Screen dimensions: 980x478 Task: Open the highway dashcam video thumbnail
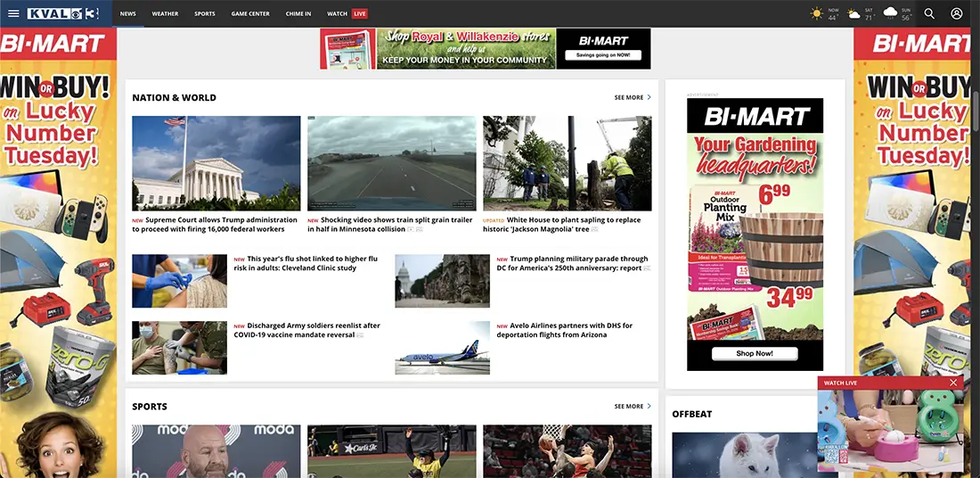tap(392, 163)
